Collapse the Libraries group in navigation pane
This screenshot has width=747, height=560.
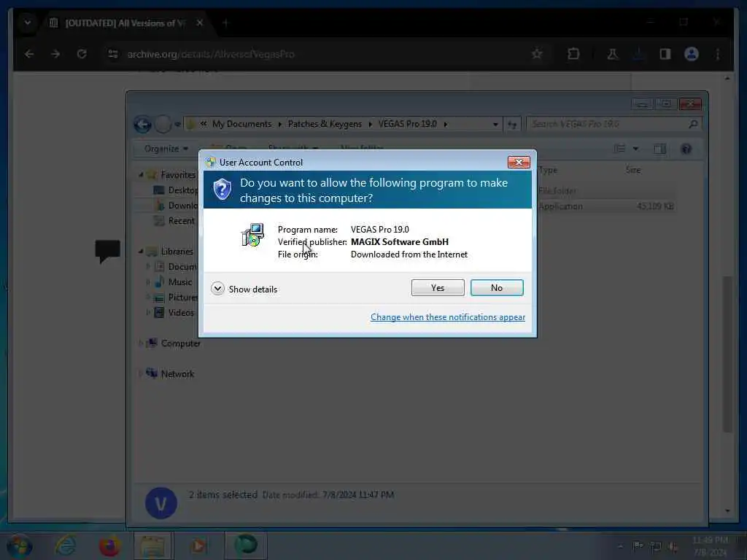click(141, 252)
